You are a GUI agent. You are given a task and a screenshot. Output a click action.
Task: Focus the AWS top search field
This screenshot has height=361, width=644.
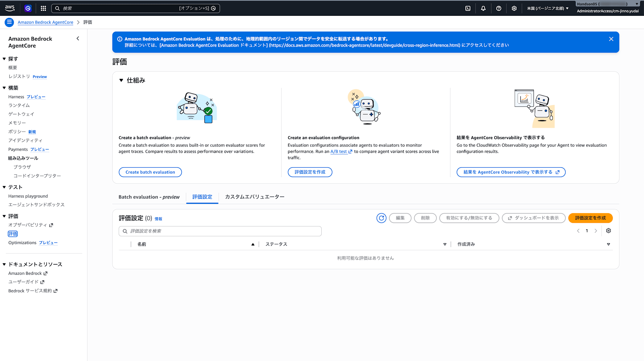(x=136, y=8)
